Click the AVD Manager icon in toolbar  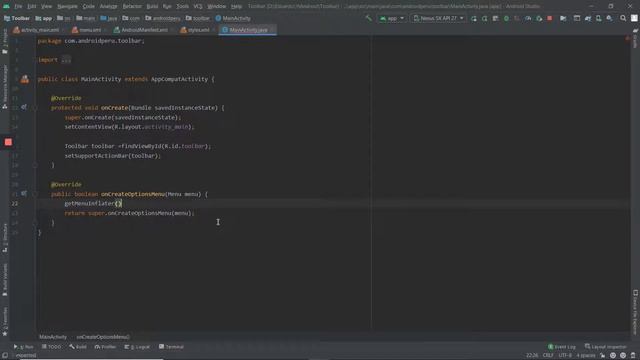coord(598,18)
